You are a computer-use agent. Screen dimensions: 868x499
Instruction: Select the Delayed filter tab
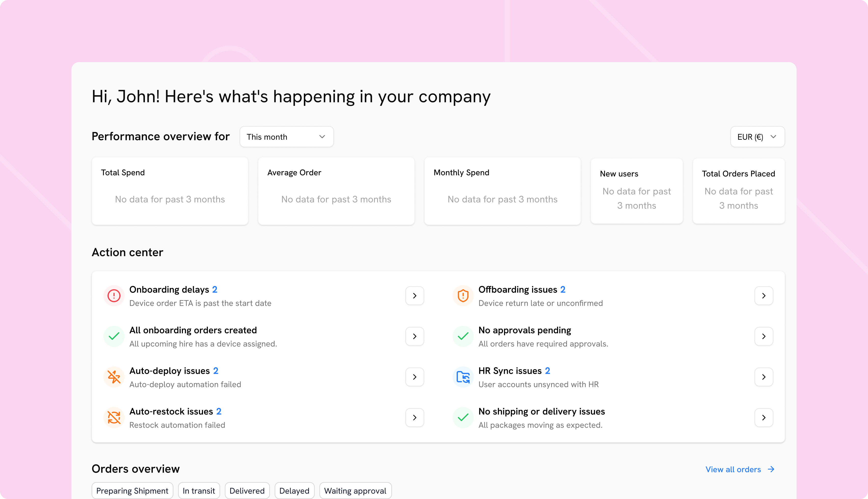(294, 491)
